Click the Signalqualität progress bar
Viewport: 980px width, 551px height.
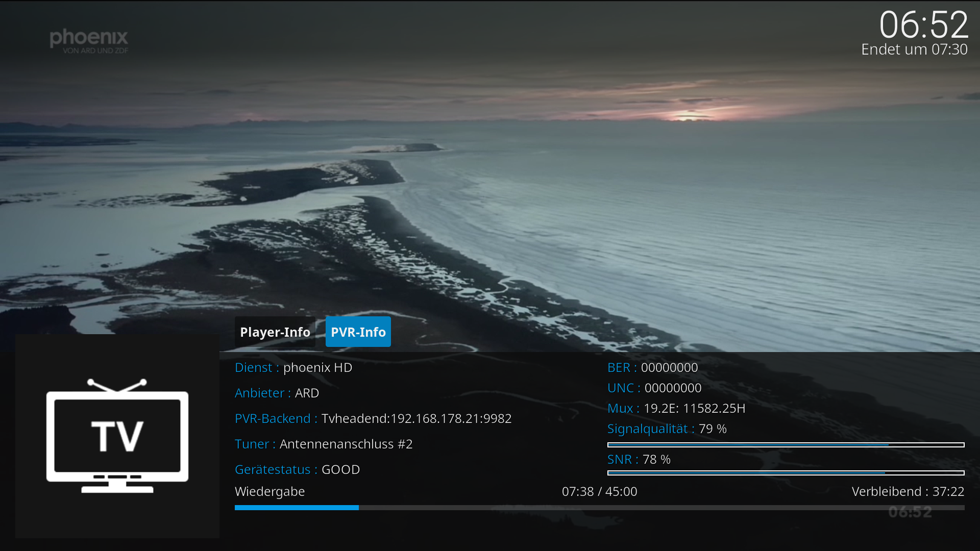click(786, 445)
